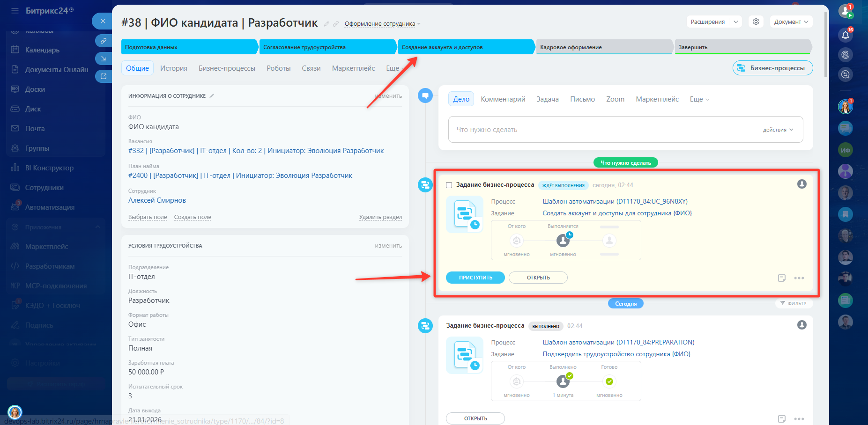Select Комментарий in timeline editor

point(503,99)
